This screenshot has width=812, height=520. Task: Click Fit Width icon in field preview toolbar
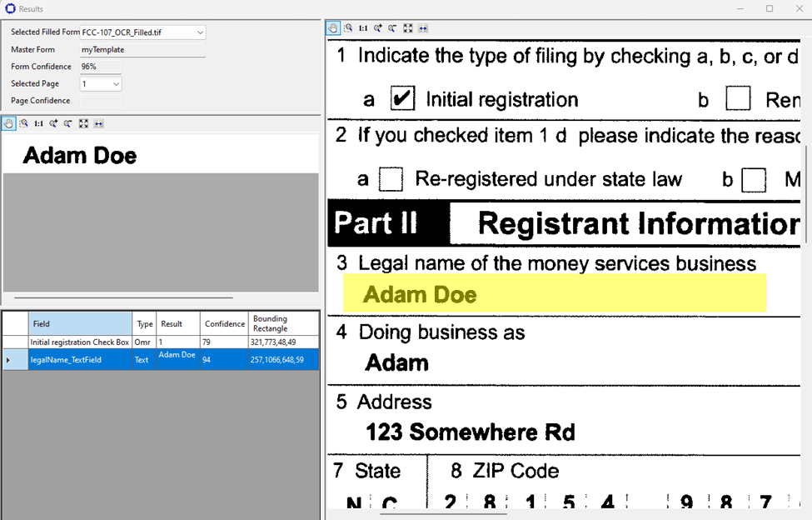(98, 123)
